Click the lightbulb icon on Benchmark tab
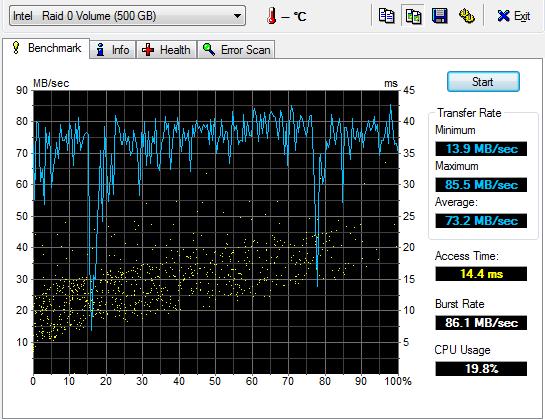Viewport: 545px width, 420px height. 16,48
